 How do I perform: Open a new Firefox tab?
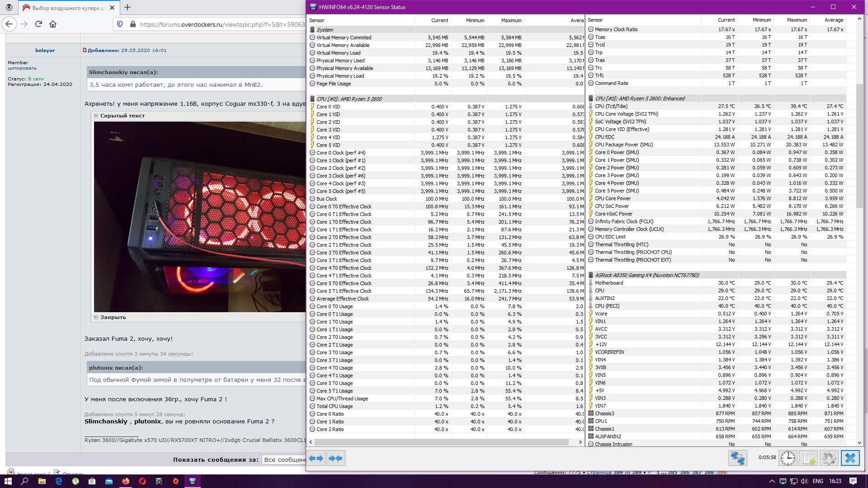pyautogui.click(x=127, y=7)
